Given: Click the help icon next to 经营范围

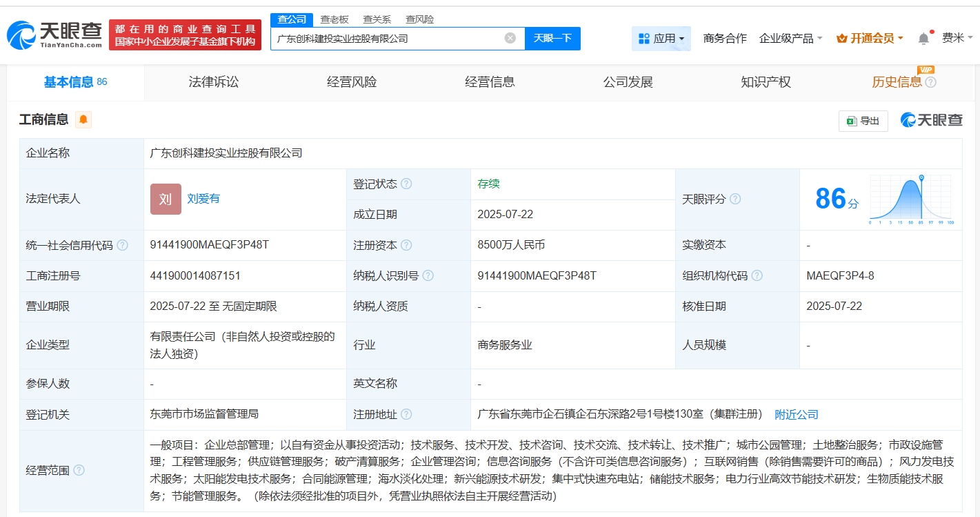Looking at the screenshot, I should coord(79,470).
